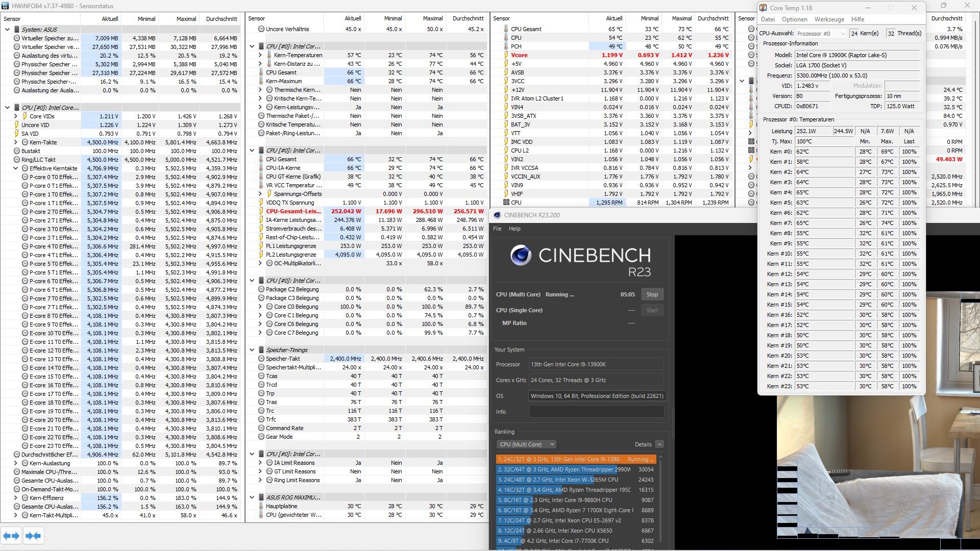Click the Cinebench logo icon in title bar
Screen dimensions: 980x551
pos(497,215)
